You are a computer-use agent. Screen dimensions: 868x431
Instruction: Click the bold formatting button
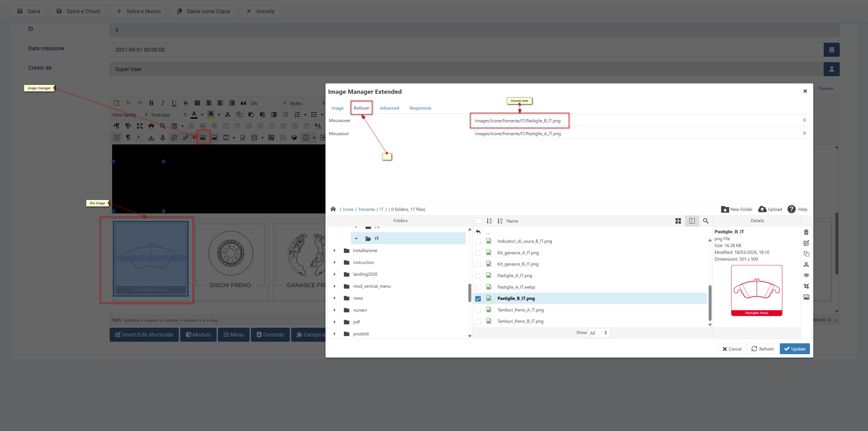pyautogui.click(x=151, y=103)
